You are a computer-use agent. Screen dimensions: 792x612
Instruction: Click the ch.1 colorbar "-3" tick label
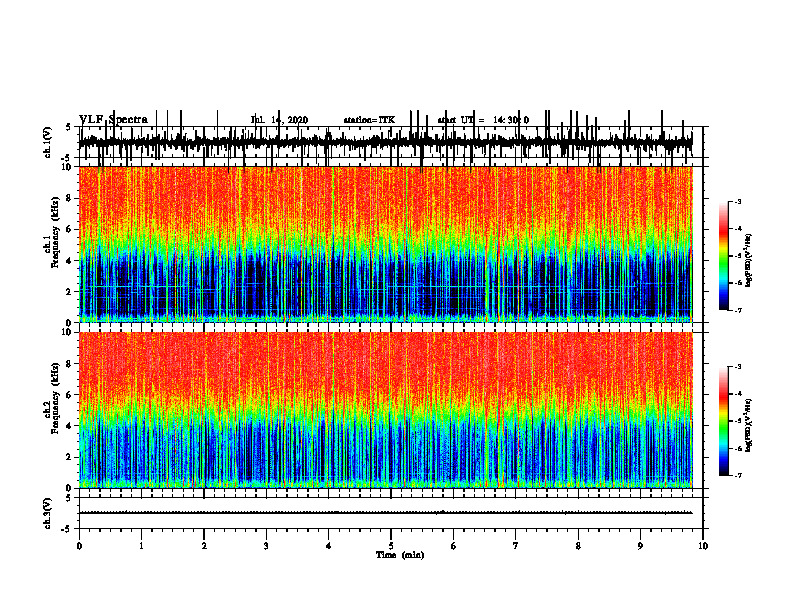coord(738,202)
